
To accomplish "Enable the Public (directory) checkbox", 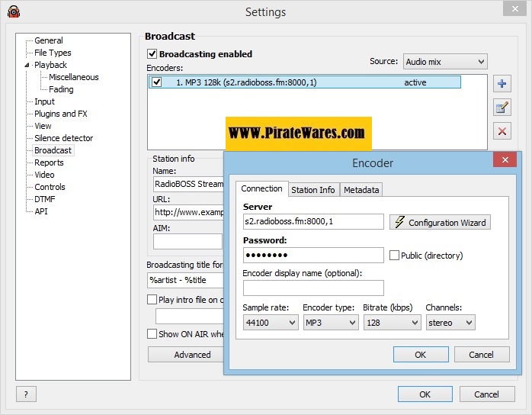I will [x=394, y=256].
